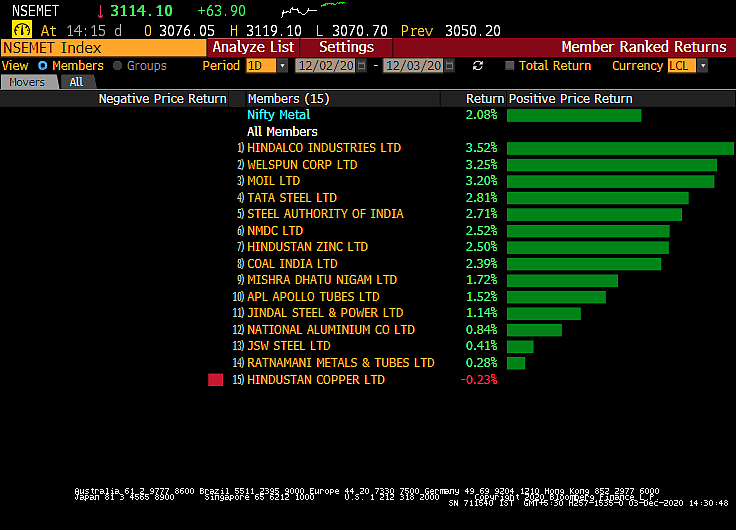Click the 2.08% Nifty Metal return
Screen dimensions: 736x530
(481, 115)
